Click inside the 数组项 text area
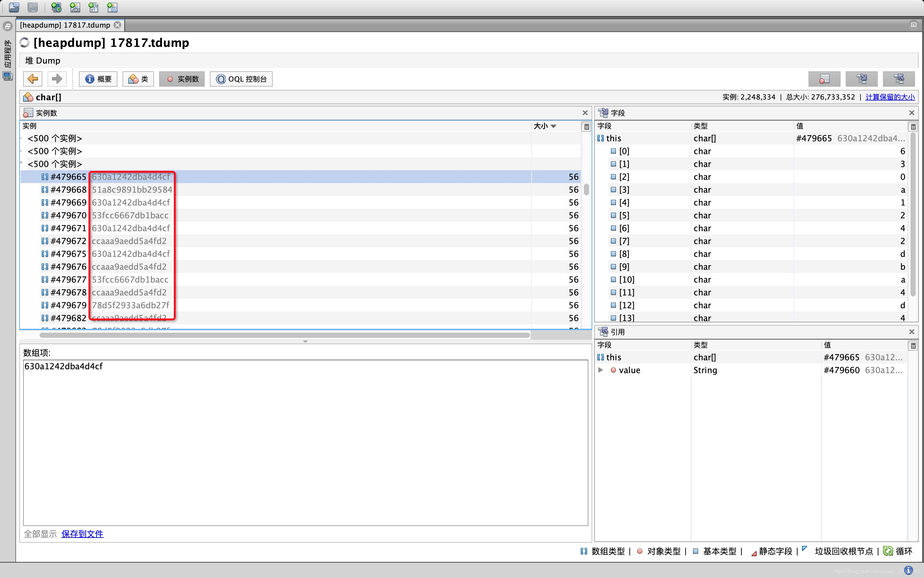Image resolution: width=924 pixels, height=578 pixels. click(x=305, y=443)
